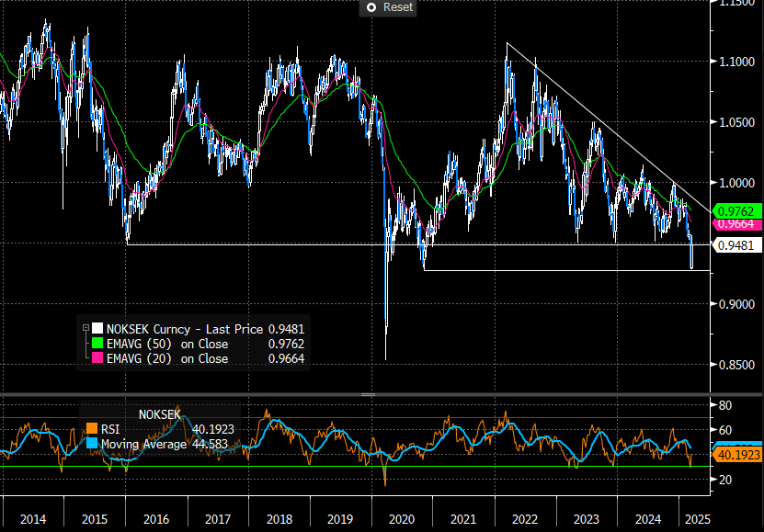The width and height of the screenshot is (764, 532).
Task: Click the panel divider handle between charts
Action: [368, 394]
